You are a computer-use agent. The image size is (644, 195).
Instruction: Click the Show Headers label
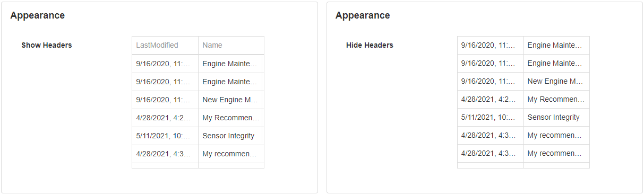47,45
